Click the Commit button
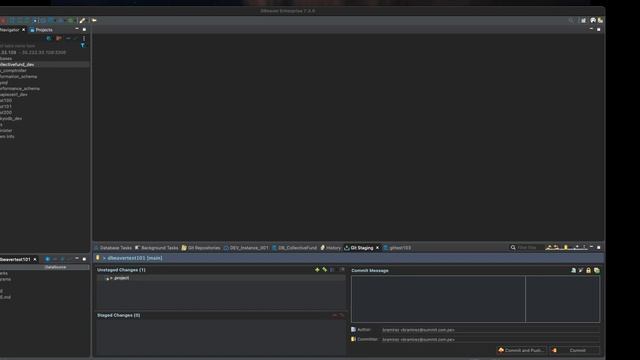640x360 pixels. (x=574, y=350)
